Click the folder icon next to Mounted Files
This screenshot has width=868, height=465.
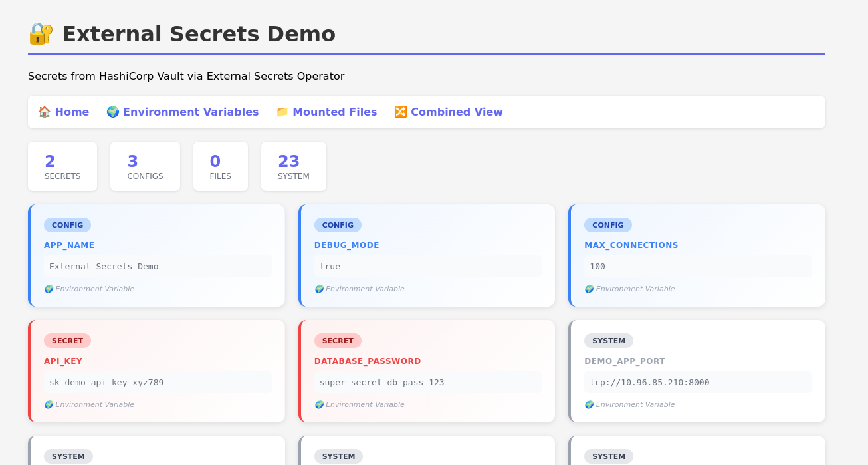[x=282, y=112]
